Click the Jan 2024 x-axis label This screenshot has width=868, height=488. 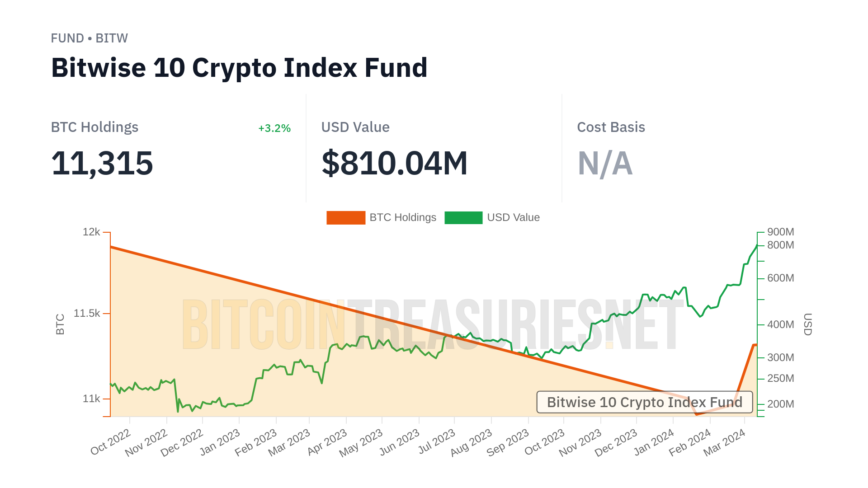[654, 442]
